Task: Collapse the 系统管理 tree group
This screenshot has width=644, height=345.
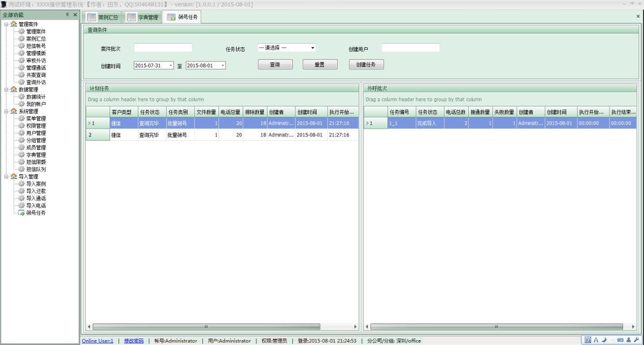Action: coord(6,112)
